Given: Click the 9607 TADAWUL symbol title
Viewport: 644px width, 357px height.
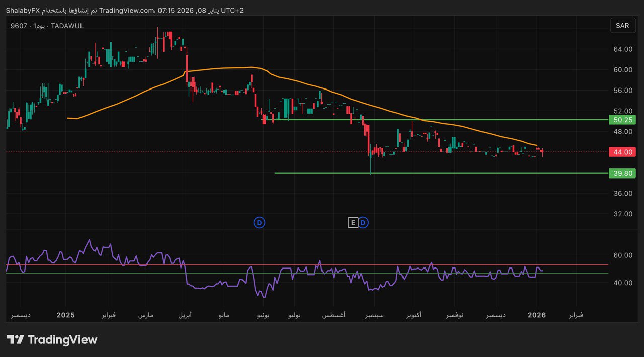Looking at the screenshot, I should (47, 26).
